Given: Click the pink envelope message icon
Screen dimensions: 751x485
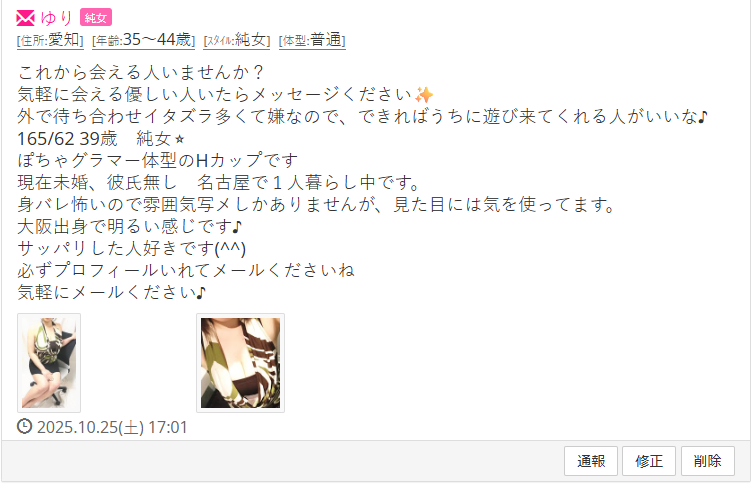Looking at the screenshot, I should (25, 18).
